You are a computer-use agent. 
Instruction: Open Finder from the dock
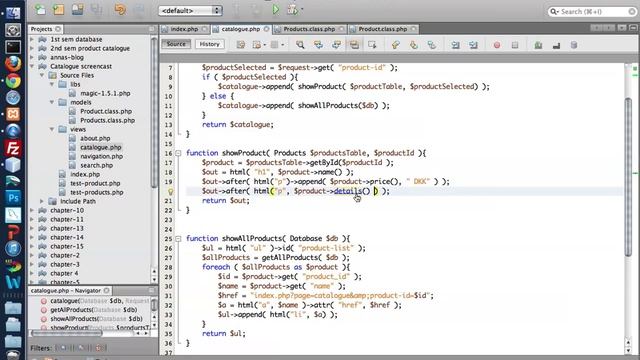(x=13, y=13)
